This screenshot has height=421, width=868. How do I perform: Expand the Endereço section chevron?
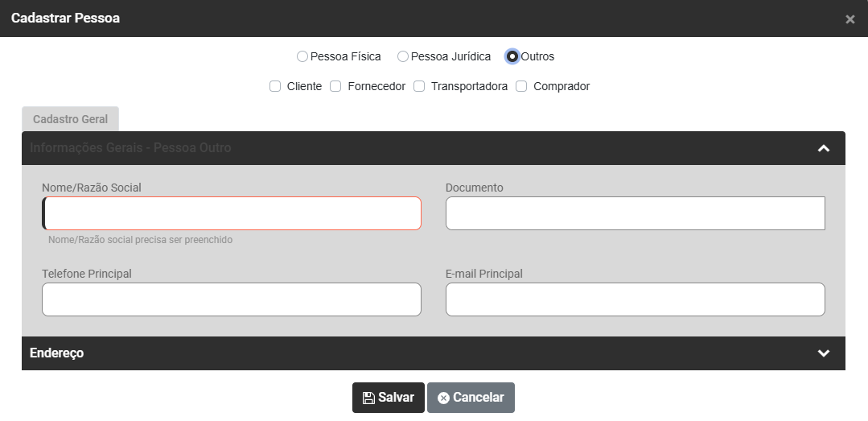click(x=823, y=353)
